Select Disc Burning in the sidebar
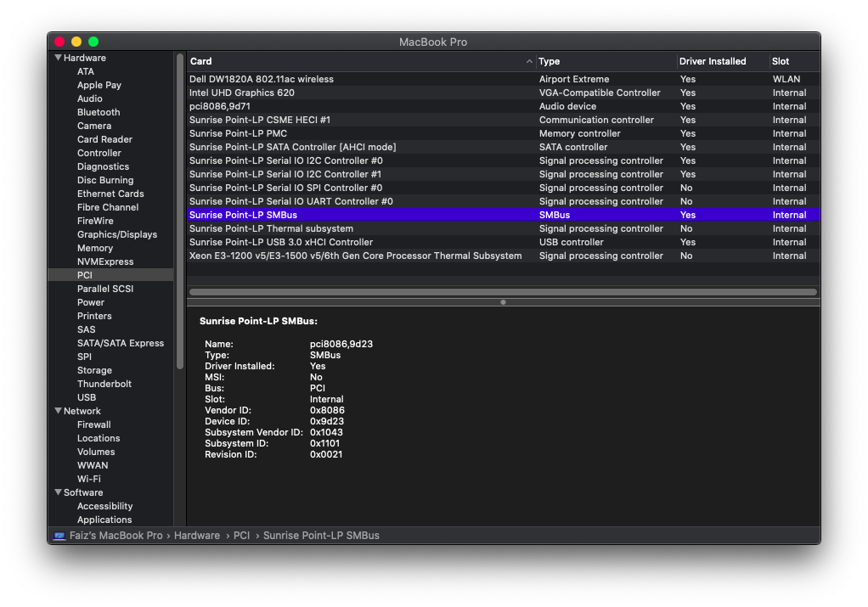The image size is (868, 607). [x=105, y=180]
